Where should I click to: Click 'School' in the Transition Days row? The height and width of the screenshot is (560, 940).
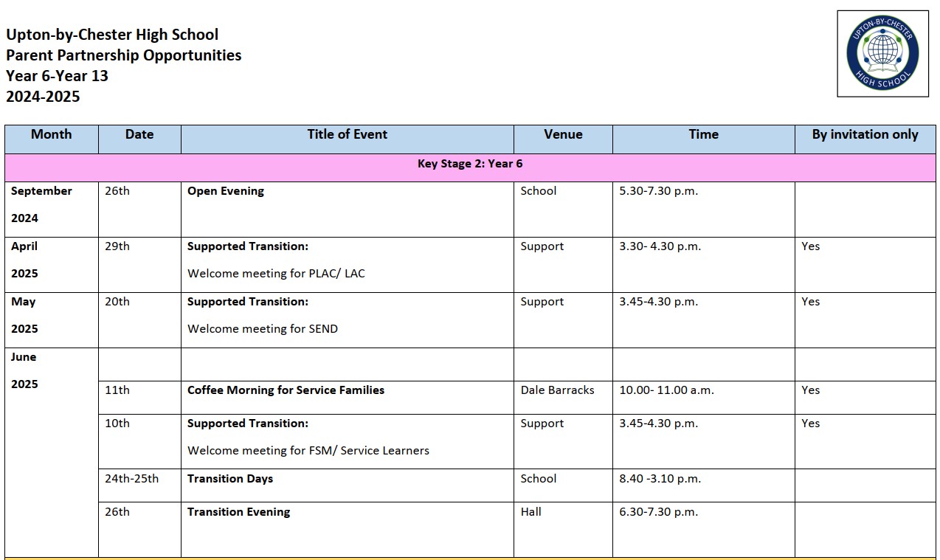[x=539, y=479]
